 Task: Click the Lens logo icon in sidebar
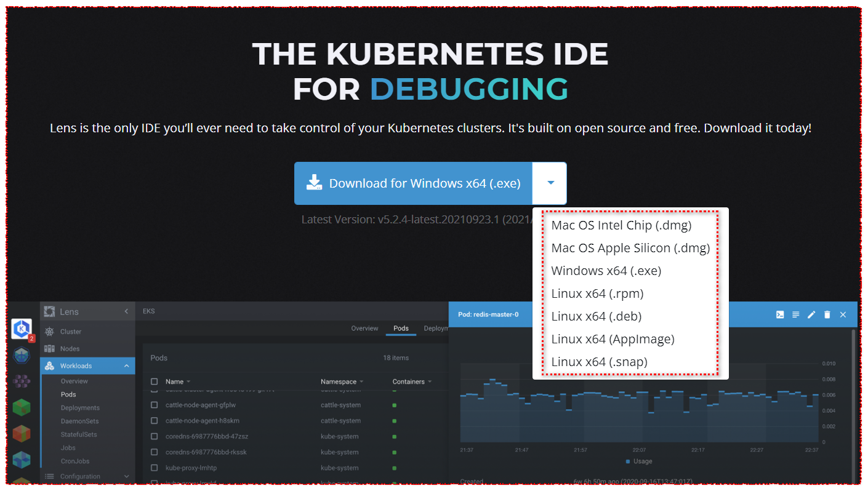click(49, 312)
